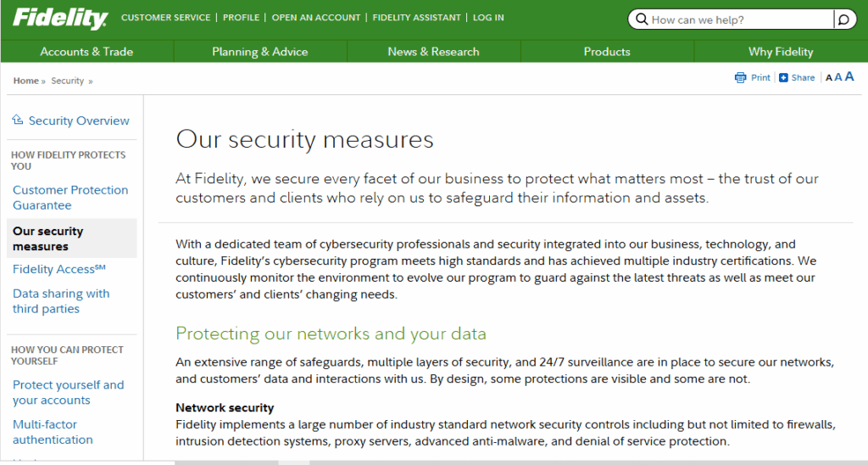Open Customer Protection Guarantee page
This screenshot has width=868, height=465.
coord(70,198)
